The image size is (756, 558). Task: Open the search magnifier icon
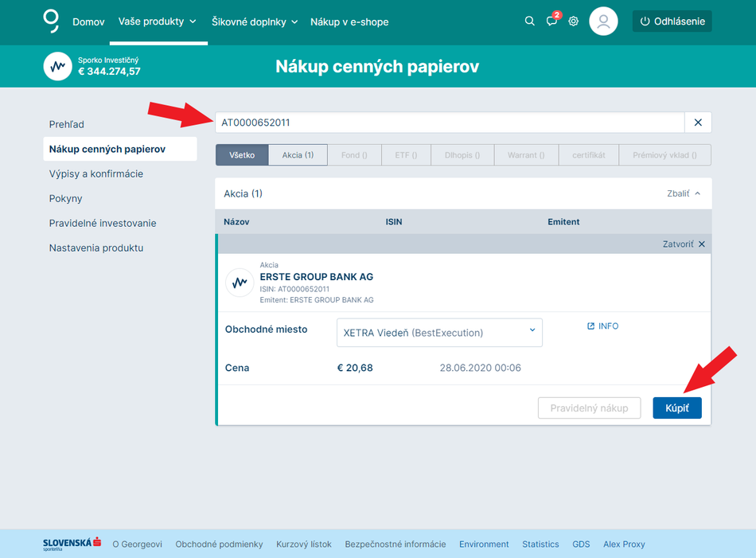[x=529, y=21]
